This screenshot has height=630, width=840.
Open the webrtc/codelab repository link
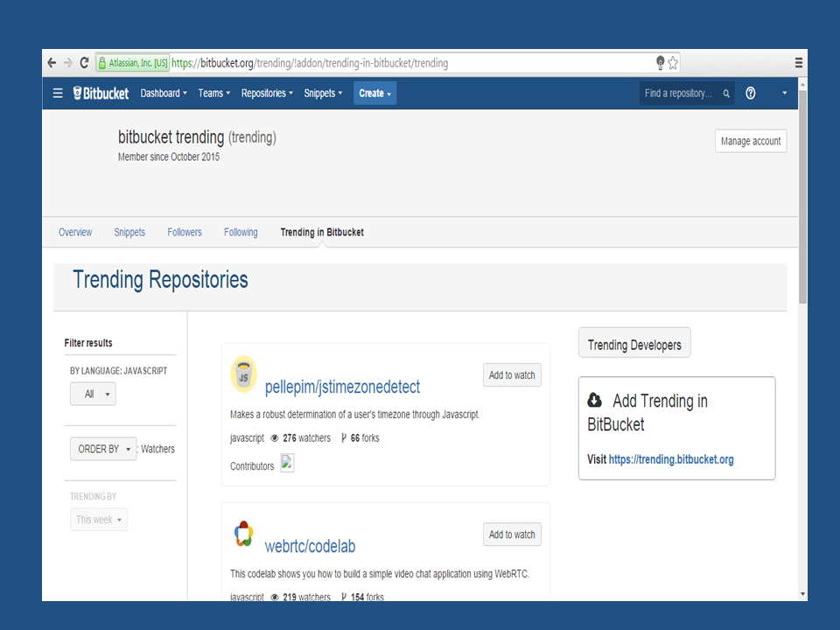pos(310,546)
